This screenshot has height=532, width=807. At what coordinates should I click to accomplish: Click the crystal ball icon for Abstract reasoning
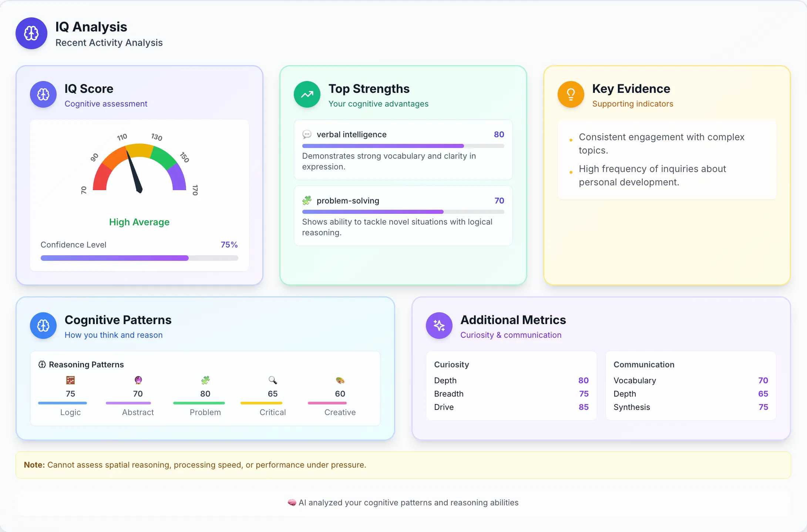click(138, 380)
